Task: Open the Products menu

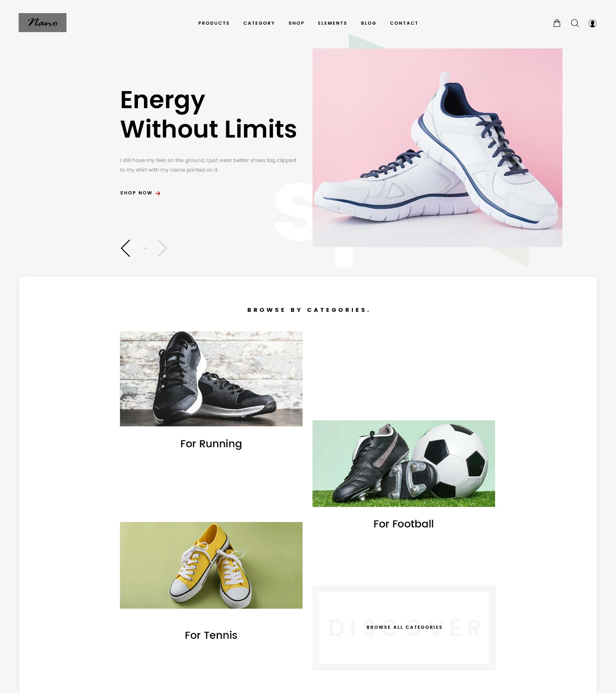Action: [214, 23]
